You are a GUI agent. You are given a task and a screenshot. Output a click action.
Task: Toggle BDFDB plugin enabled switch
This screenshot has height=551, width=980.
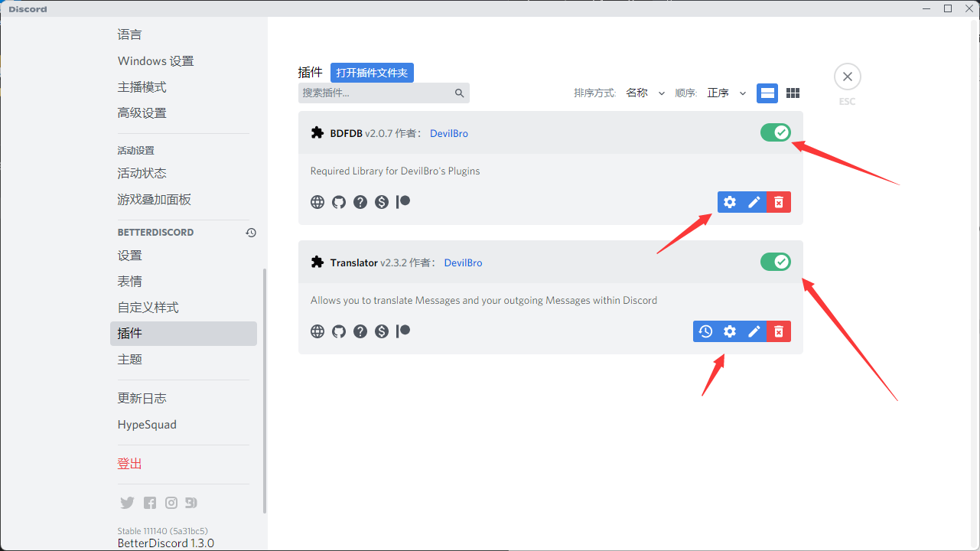point(776,132)
